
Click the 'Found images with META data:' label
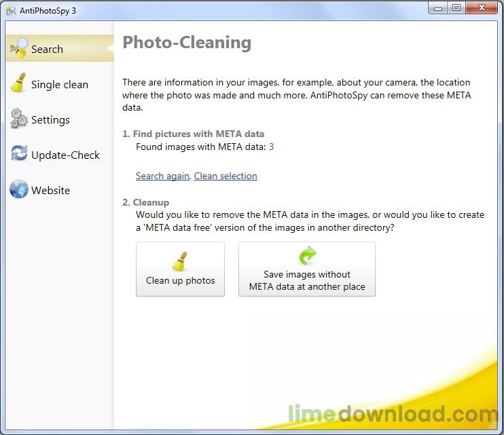pyautogui.click(x=201, y=147)
